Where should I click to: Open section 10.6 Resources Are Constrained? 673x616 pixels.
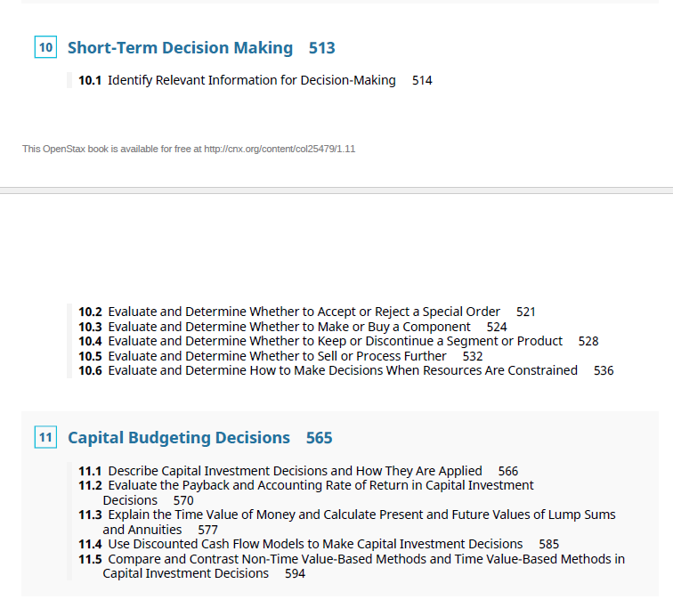point(346,370)
